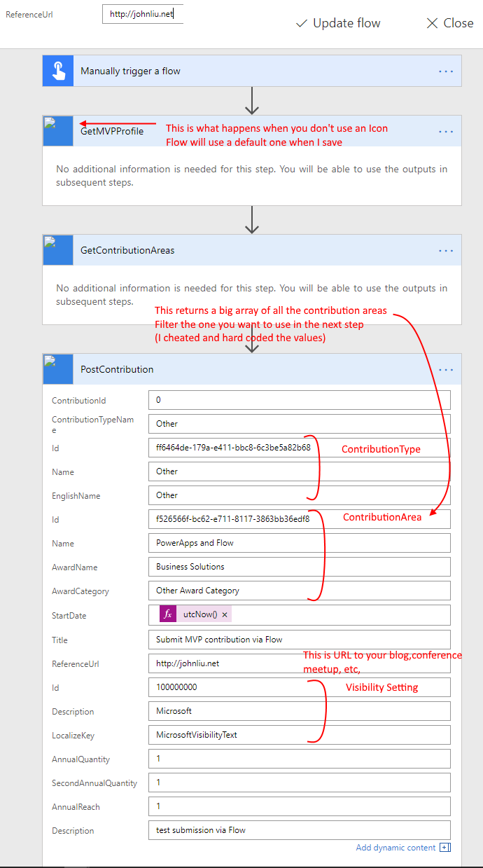Open the ellipsis menu on GetMVPProfile
The image size is (483, 868).
point(446,132)
